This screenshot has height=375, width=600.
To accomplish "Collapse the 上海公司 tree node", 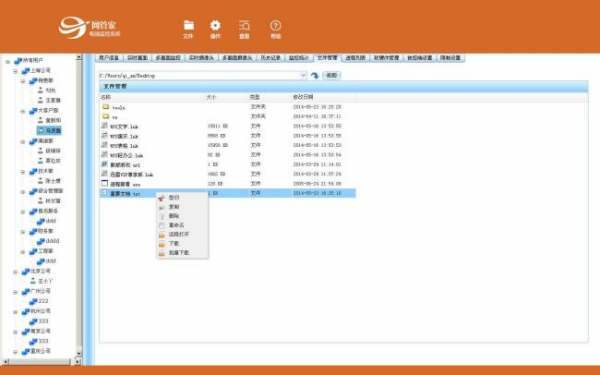I will click(x=15, y=71).
